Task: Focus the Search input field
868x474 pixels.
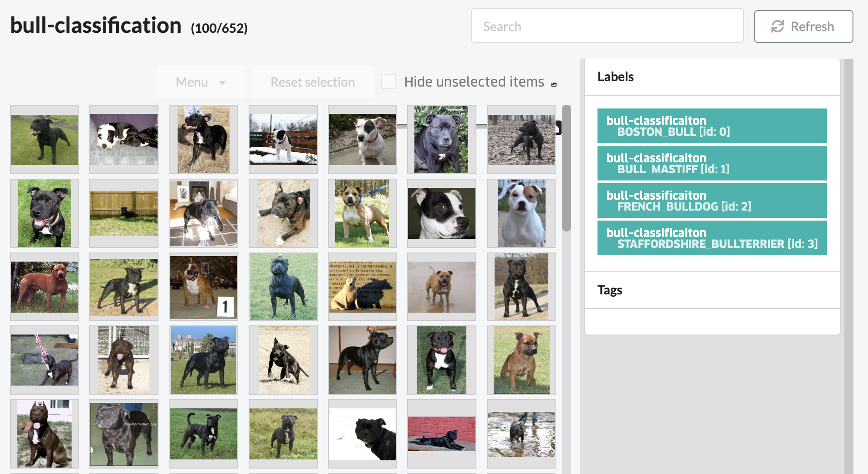Action: point(607,26)
